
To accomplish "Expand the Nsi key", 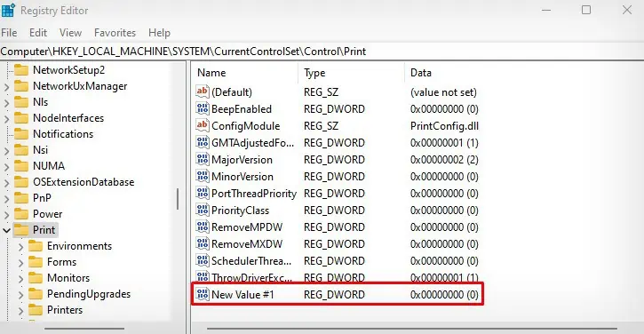I will coord(6,151).
